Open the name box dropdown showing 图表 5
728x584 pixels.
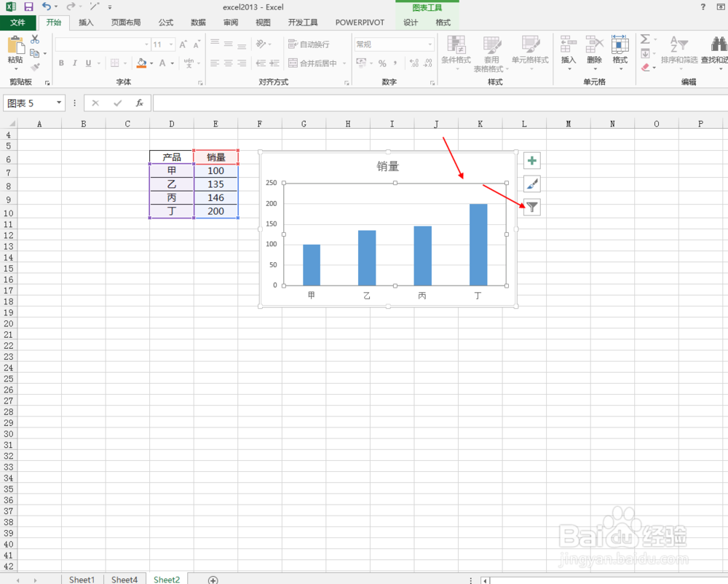pos(59,103)
